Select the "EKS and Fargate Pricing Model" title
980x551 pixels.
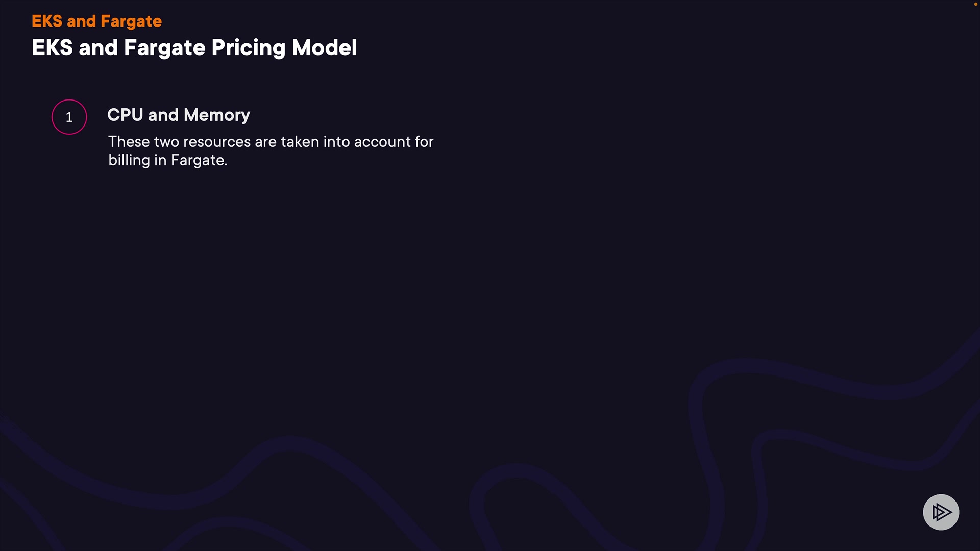coord(194,48)
